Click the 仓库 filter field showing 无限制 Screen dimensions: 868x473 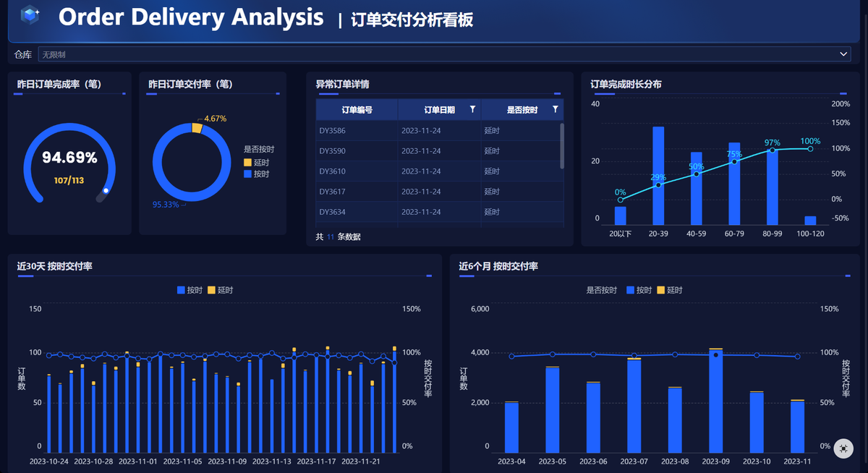[x=444, y=54]
